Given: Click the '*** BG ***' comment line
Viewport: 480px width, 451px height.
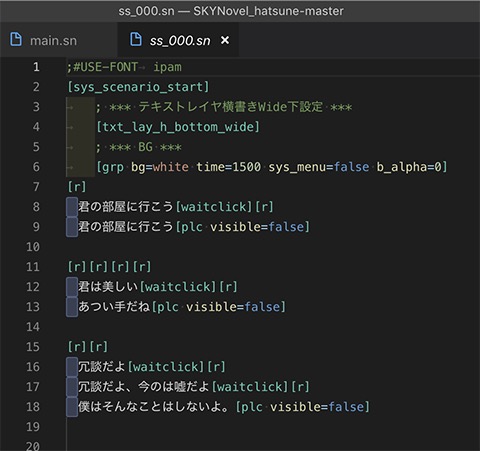Looking at the screenshot, I should (138, 147).
